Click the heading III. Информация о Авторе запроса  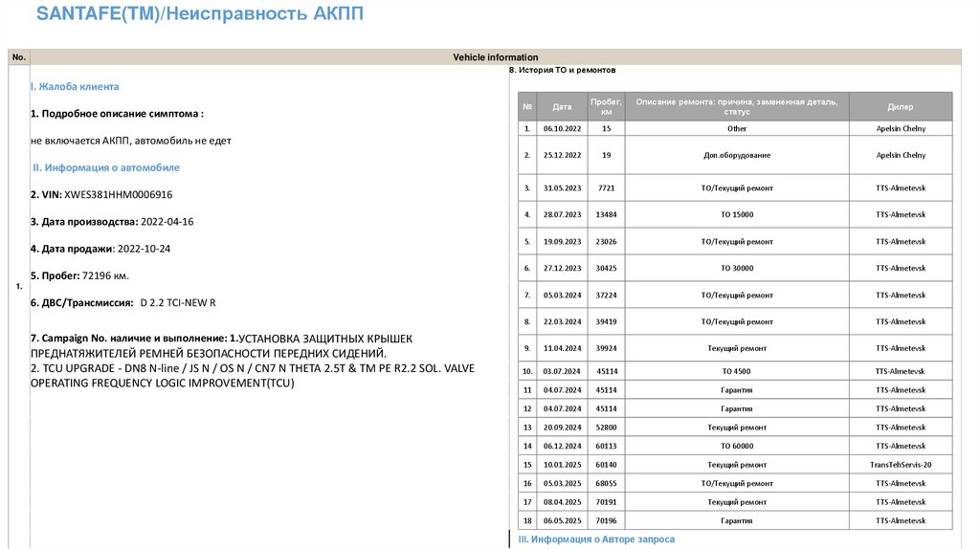pos(596,539)
